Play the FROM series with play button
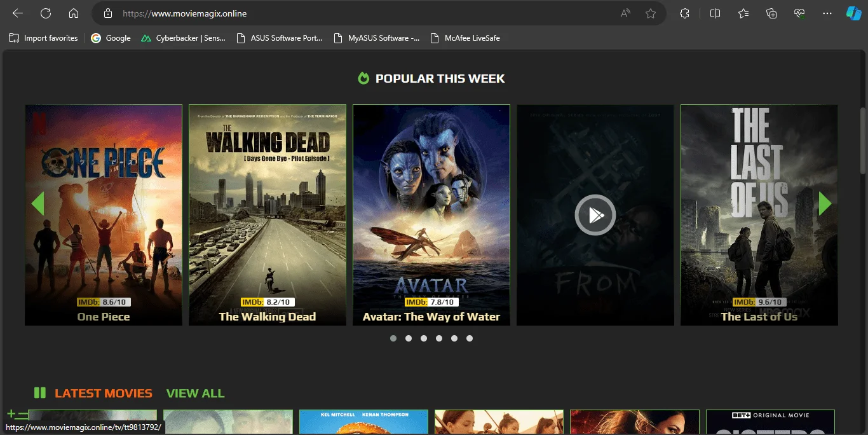868x435 pixels. tap(595, 215)
